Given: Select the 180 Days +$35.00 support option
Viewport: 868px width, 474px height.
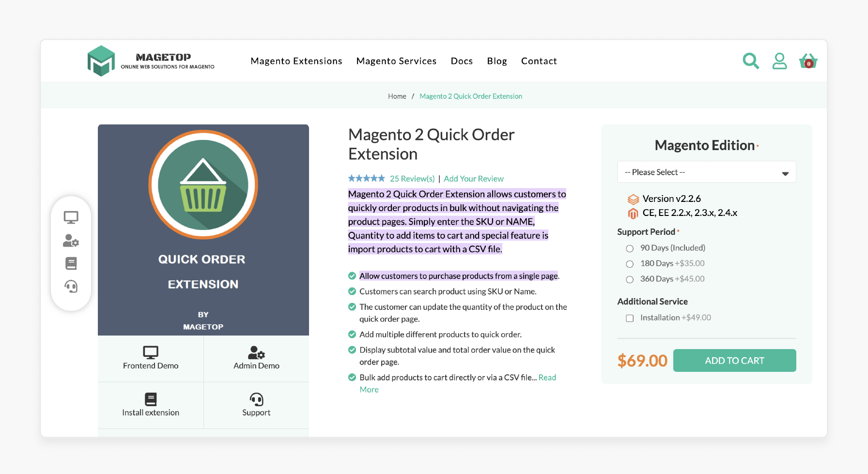Looking at the screenshot, I should (x=630, y=264).
